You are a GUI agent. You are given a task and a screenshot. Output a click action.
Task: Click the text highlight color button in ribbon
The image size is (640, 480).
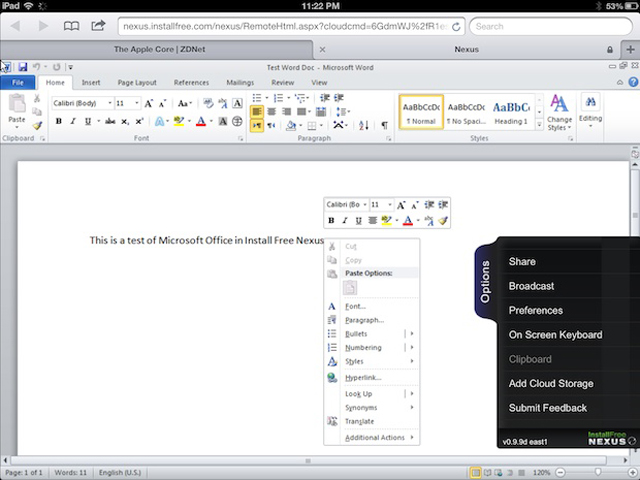[x=179, y=121]
